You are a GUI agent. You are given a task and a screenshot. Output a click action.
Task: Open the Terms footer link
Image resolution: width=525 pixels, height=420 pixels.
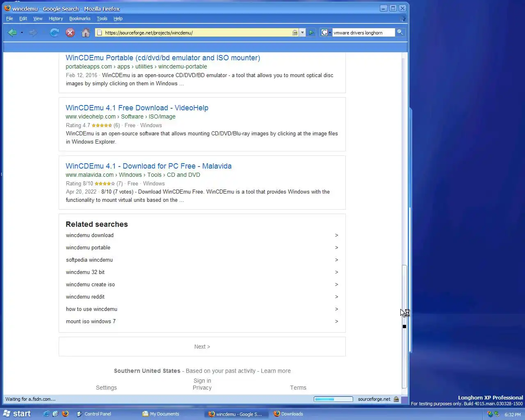[x=298, y=388]
